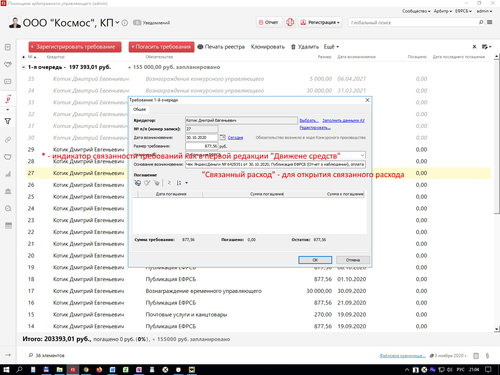Click the Размер требования amount field
Screen dimensions: 500x375
201,146
